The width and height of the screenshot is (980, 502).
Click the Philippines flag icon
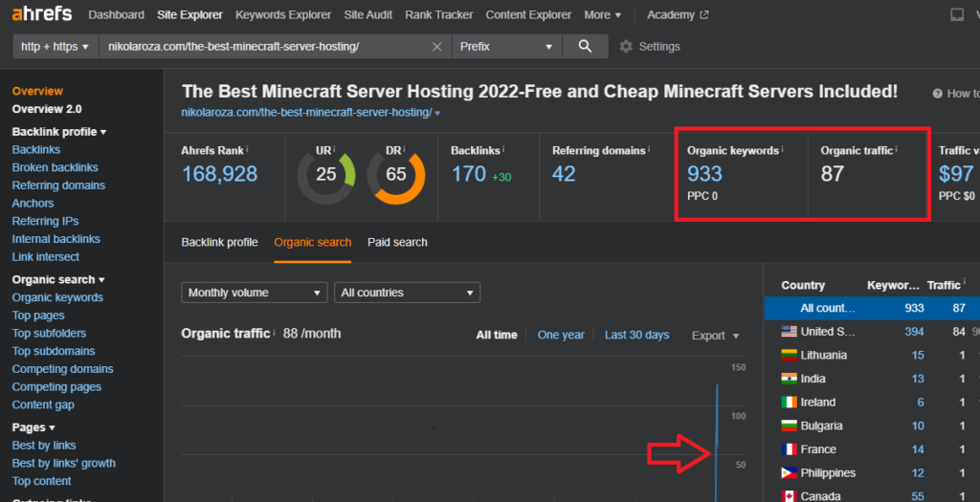(x=789, y=472)
